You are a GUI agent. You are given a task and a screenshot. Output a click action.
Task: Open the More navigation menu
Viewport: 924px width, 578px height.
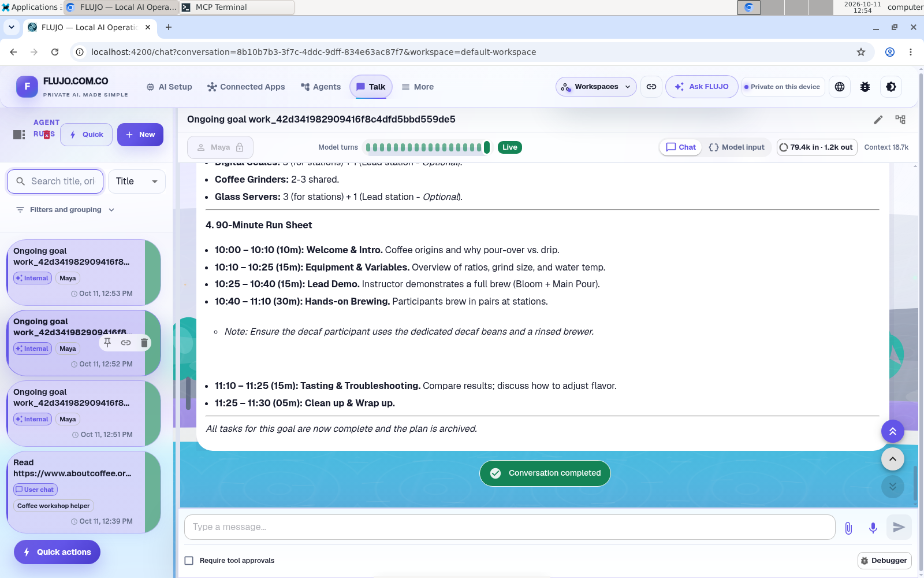click(418, 87)
